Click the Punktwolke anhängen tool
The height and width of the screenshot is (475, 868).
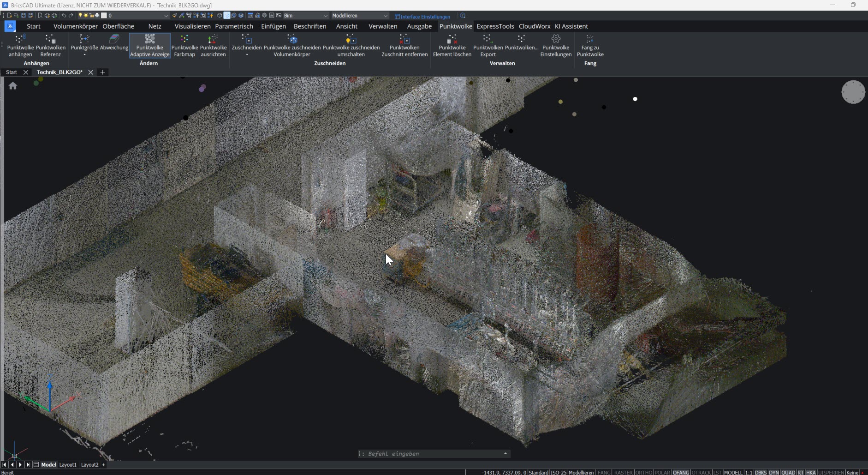(x=20, y=46)
